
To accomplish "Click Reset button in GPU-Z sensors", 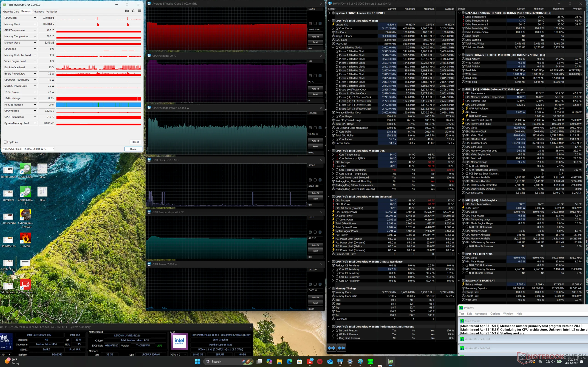I will pos(135,142).
